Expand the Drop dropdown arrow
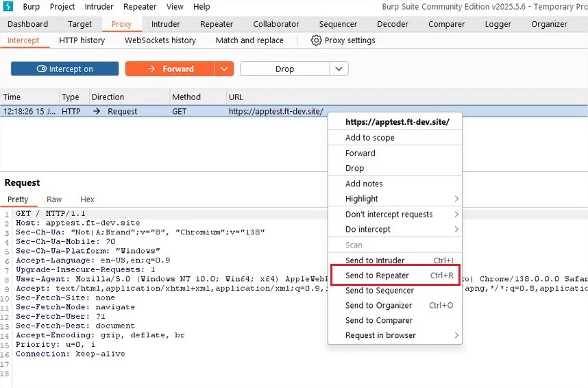This screenshot has width=588, height=388. click(x=339, y=69)
